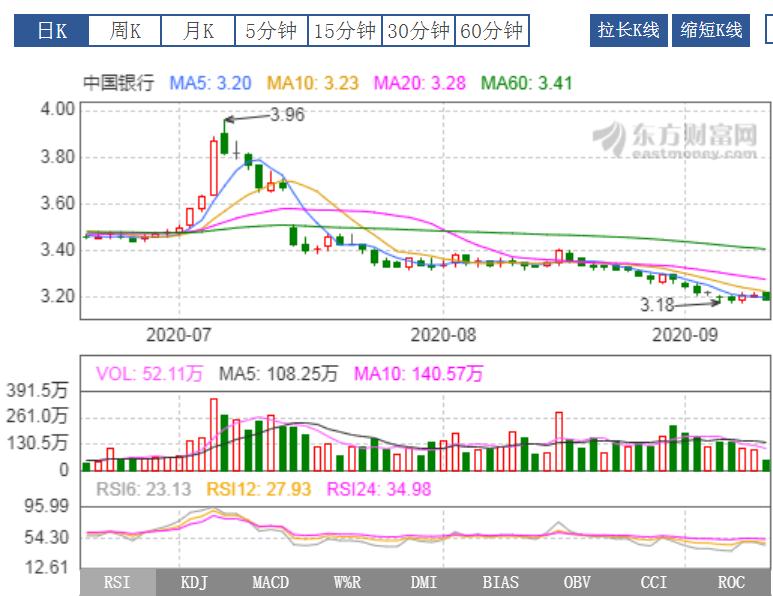Click the MA60: 3.41 legend value

coord(527,82)
